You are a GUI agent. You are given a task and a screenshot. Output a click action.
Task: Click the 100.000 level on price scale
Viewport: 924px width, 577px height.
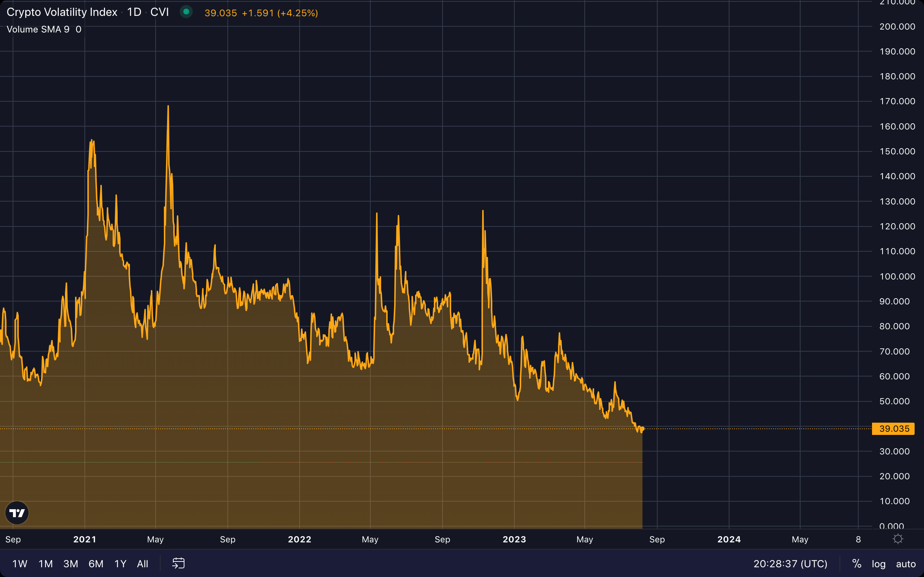point(897,276)
